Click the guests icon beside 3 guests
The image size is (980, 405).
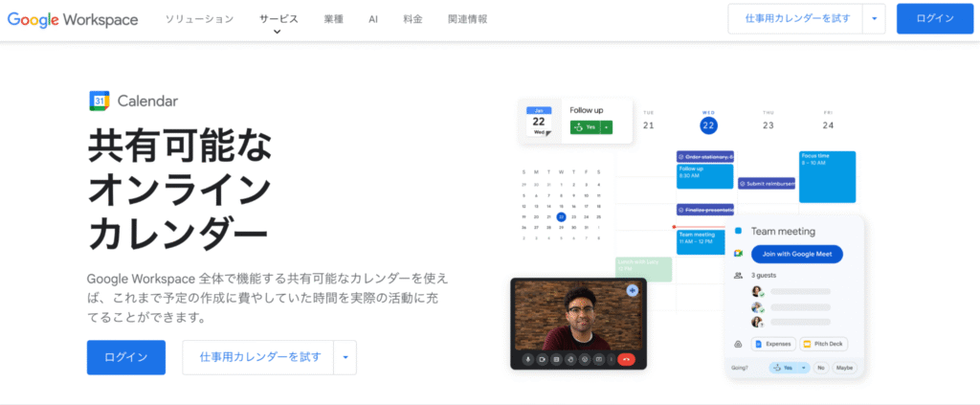(738, 275)
